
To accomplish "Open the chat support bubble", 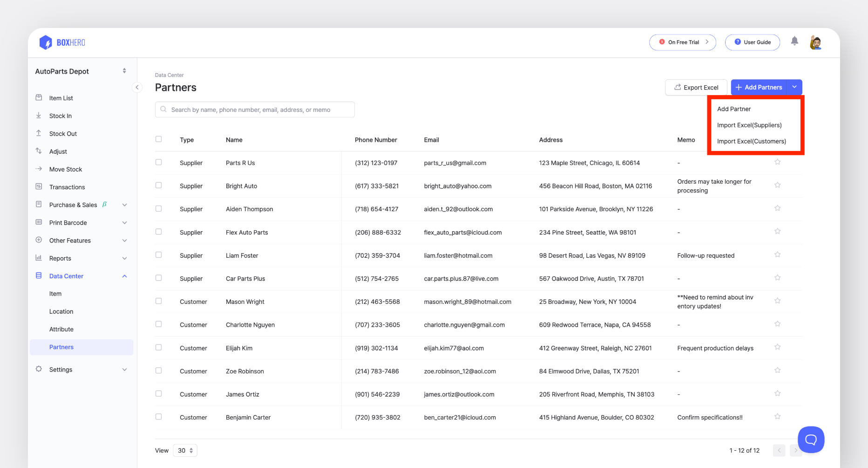I will [x=811, y=439].
